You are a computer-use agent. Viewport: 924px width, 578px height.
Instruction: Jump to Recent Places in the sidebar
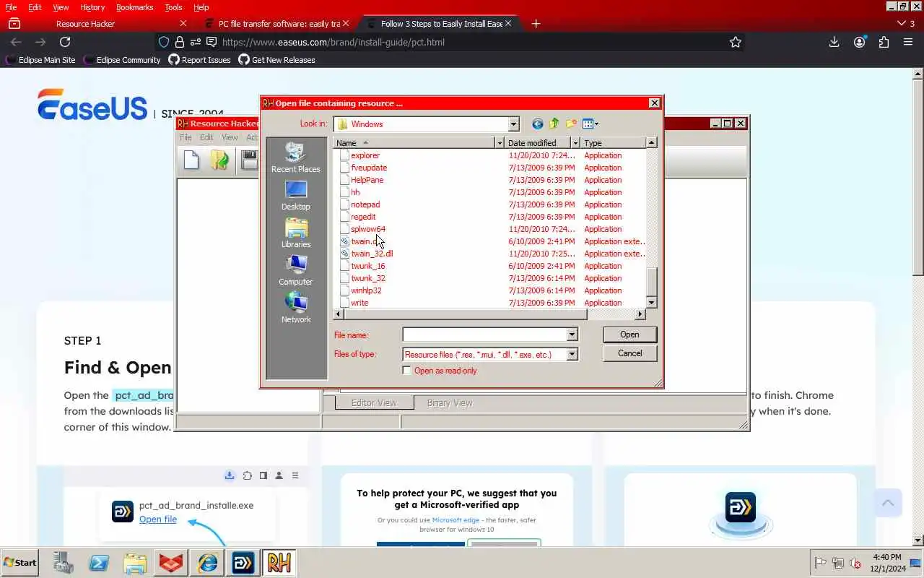click(296, 158)
